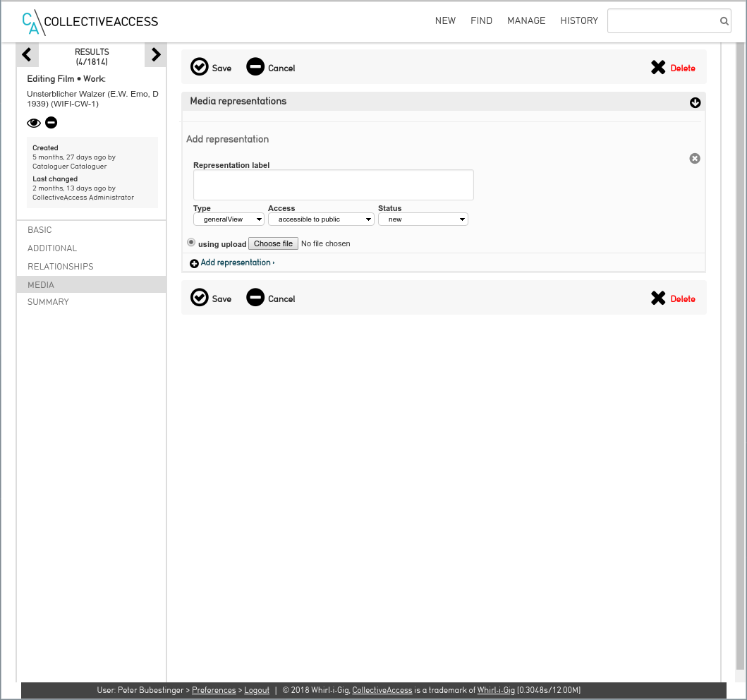The height and width of the screenshot is (700, 747).
Task: Collapse the Media representations panel arrow
Action: pyautogui.click(x=695, y=103)
